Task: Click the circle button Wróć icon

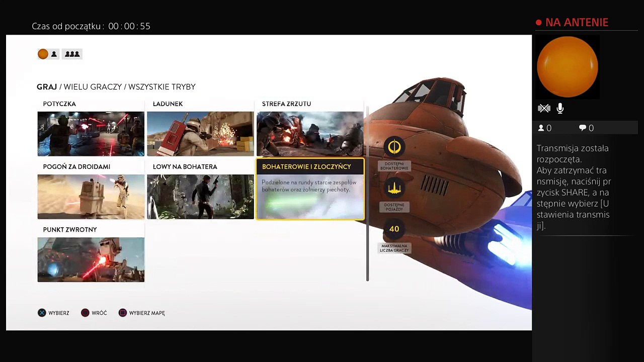Action: tap(85, 313)
